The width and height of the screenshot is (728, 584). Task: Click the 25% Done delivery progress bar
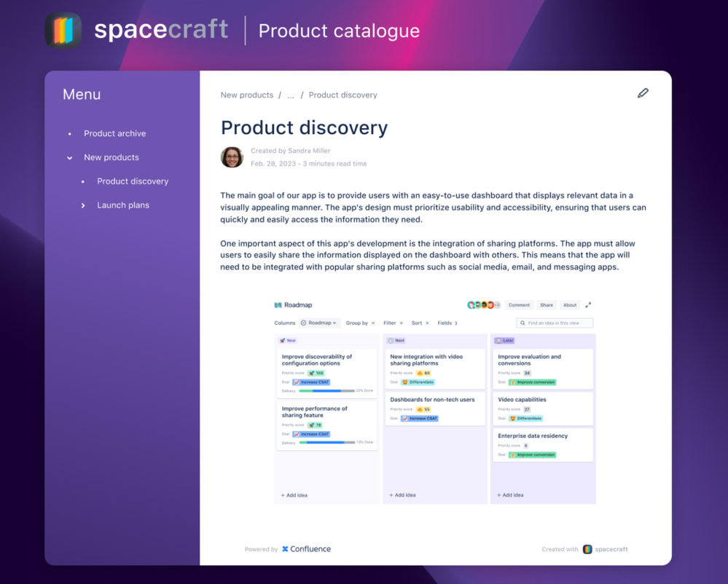[x=327, y=391]
